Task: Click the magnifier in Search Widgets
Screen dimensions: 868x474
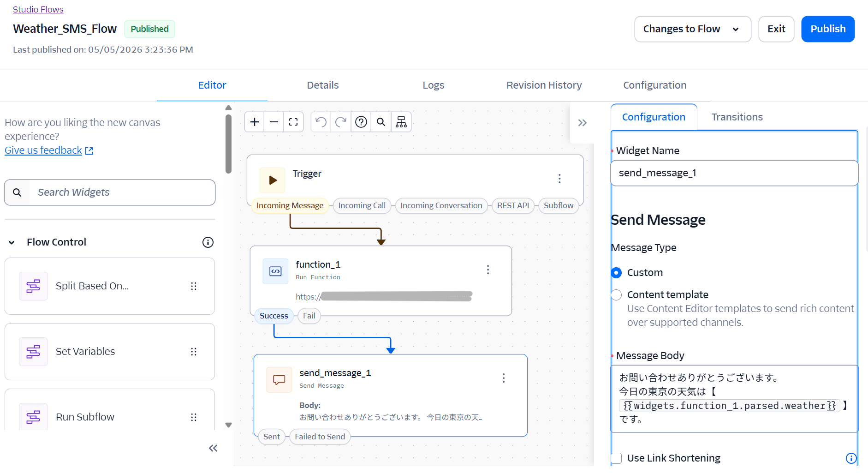Action: pos(17,192)
